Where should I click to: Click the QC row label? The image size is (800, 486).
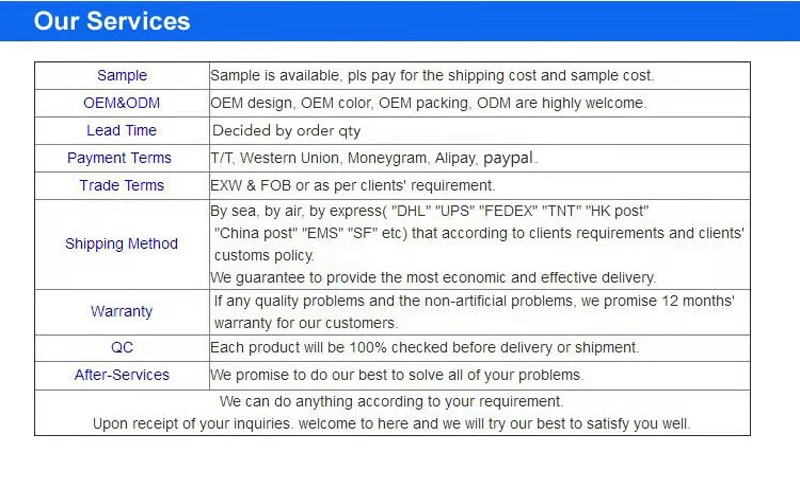point(122,348)
